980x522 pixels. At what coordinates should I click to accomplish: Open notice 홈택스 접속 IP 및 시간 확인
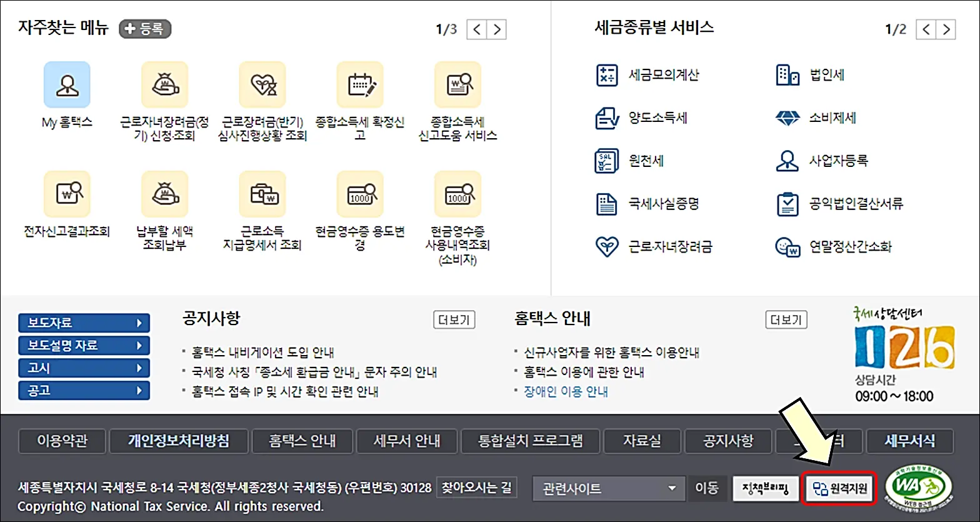285,391
